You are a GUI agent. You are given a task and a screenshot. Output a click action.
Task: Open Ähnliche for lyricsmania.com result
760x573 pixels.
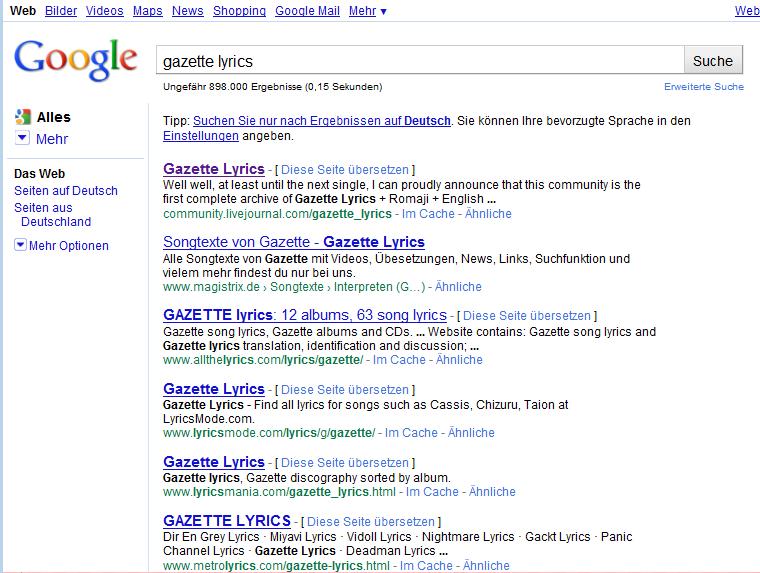492,492
